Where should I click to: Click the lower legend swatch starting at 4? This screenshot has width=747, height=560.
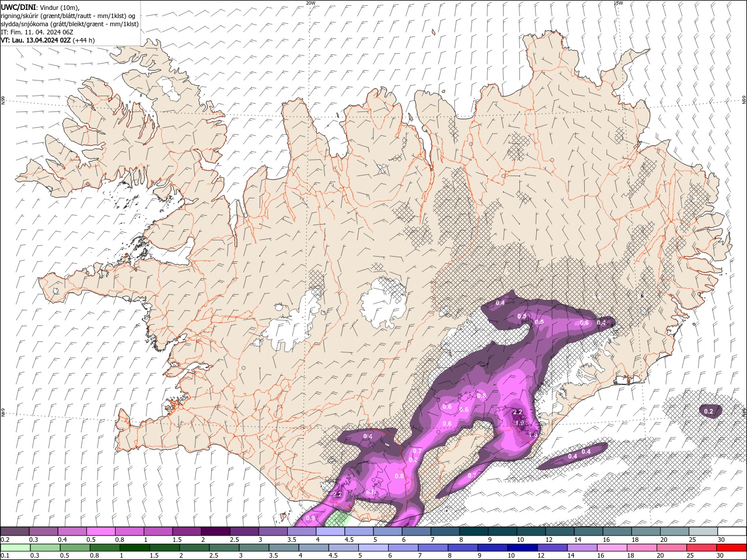[313, 548]
